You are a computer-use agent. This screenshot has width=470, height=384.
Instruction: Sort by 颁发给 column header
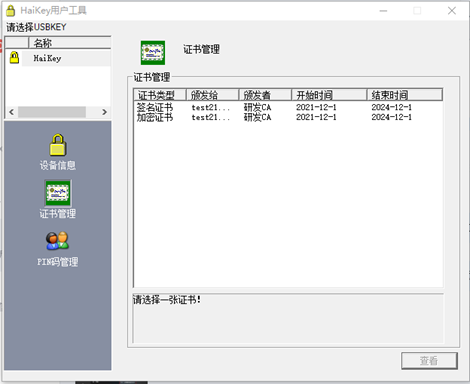[x=212, y=95]
